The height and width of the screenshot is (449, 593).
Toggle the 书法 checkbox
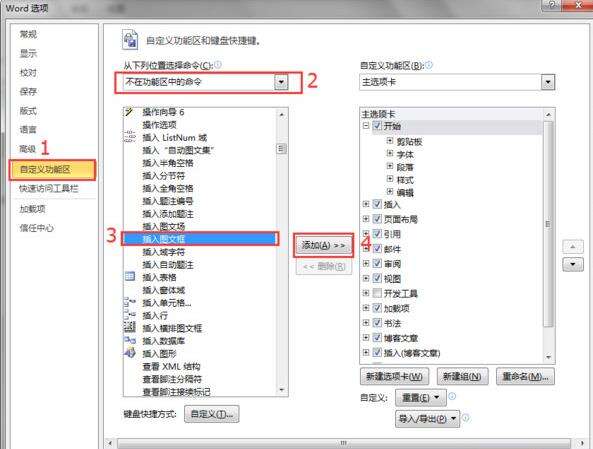(x=377, y=323)
